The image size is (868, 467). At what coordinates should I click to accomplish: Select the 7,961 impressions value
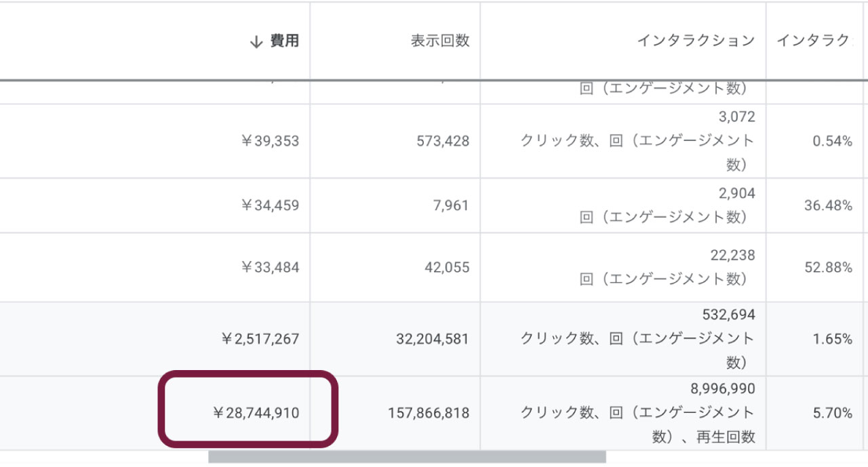(x=451, y=205)
